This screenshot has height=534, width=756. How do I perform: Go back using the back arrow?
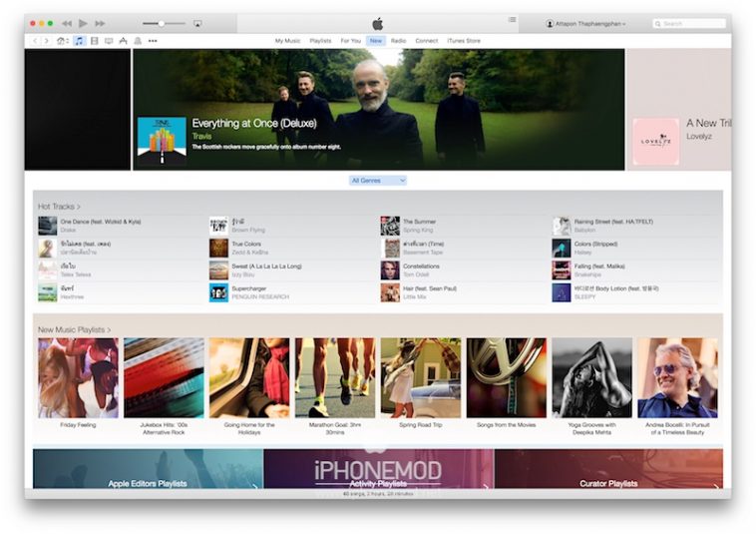pos(35,41)
